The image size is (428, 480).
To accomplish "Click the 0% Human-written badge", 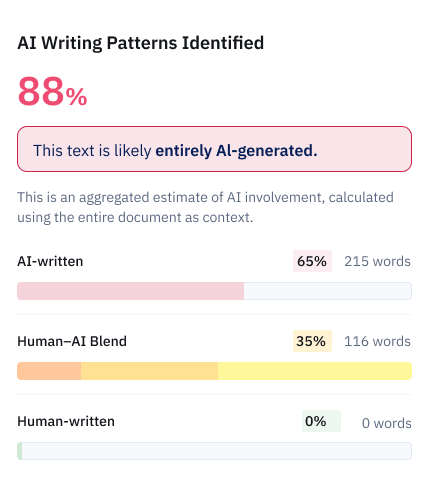I will (321, 421).
